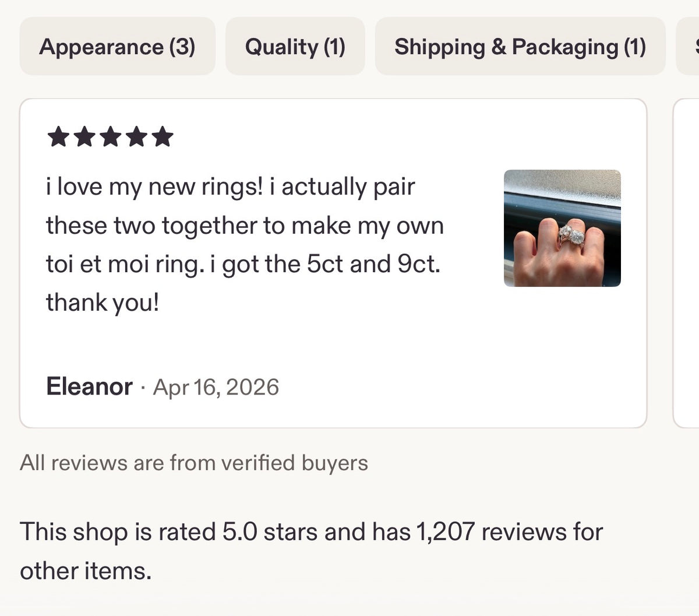Image resolution: width=699 pixels, height=616 pixels.
Task: Open Shipping & Packaging (1) reviews
Action: 520,47
